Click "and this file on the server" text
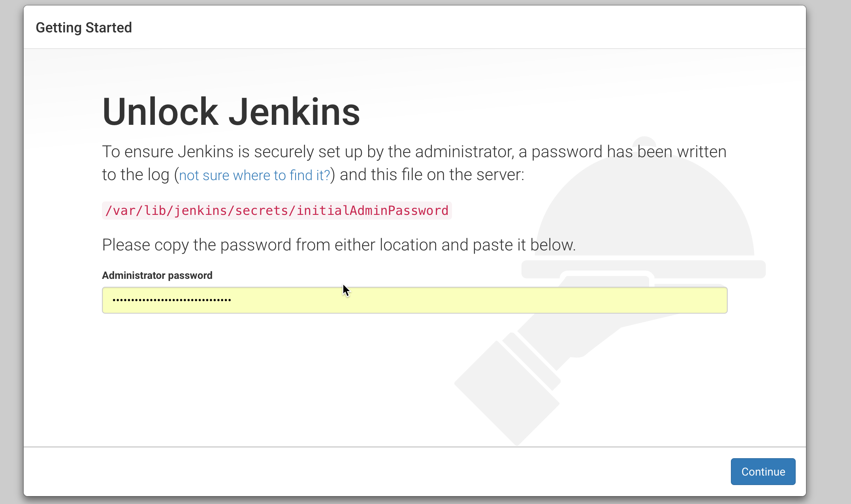The height and width of the screenshot is (504, 851). point(431,175)
